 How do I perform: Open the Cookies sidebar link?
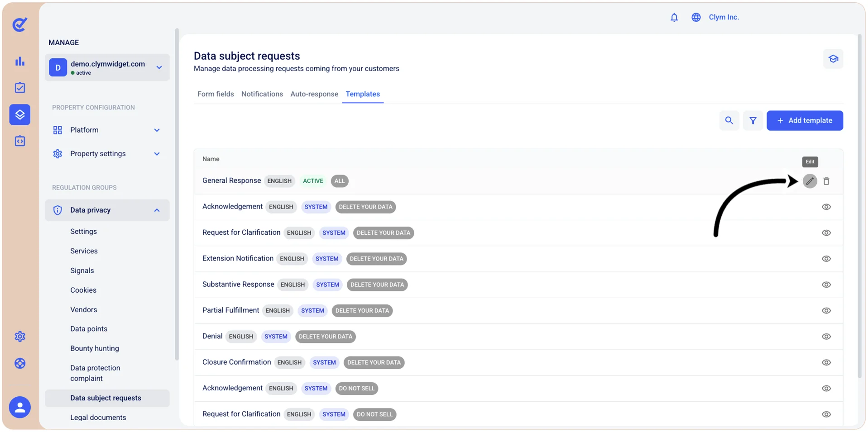point(83,290)
